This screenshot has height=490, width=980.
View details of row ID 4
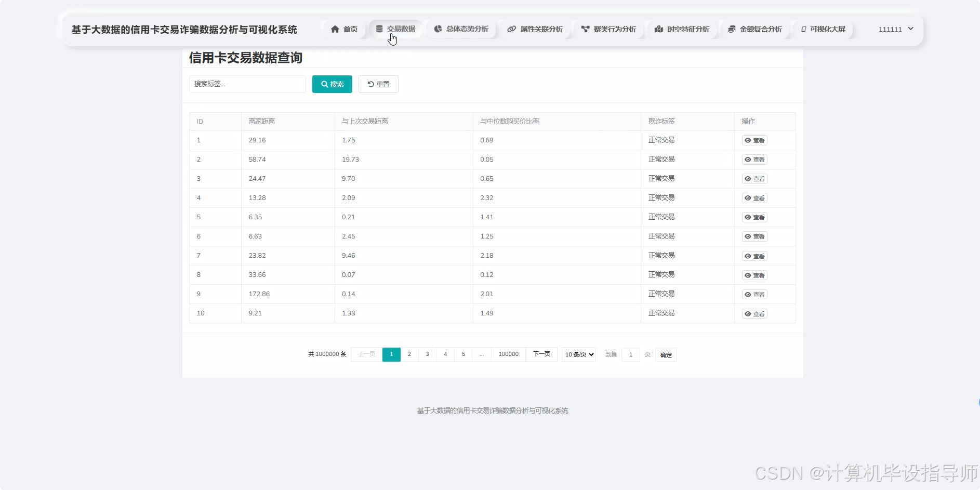pos(754,198)
